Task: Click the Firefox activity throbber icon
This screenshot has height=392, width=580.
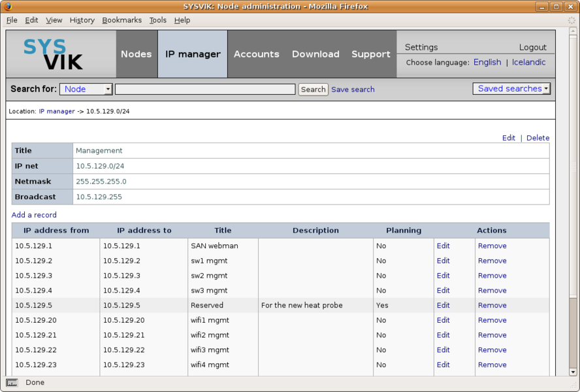Action: point(572,20)
